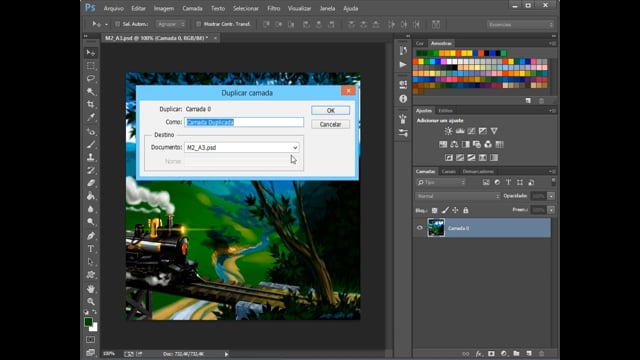This screenshot has height=360, width=640.
Task: Open the History panel icon
Action: 403,50
